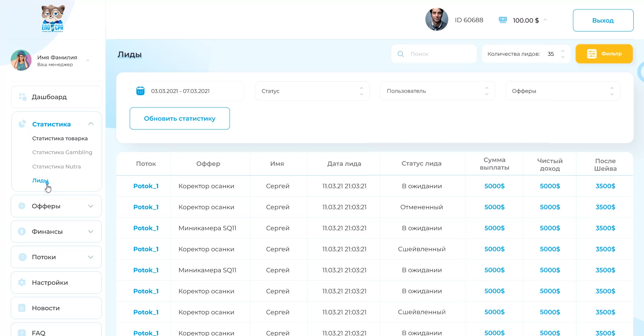Expand the balance 100.00 $ chevron
The width and height of the screenshot is (644, 336).
coord(545,20)
